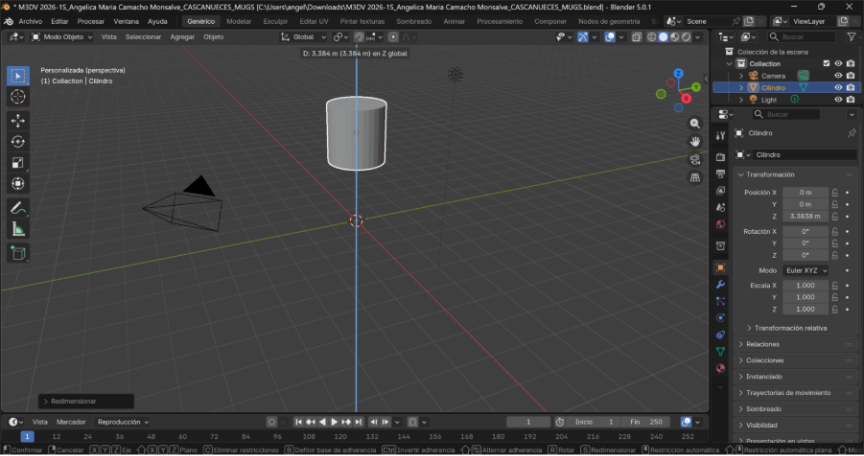Screen dimensions: 864x456
Task: Uncheck the Collection exclude checkbox
Action: click(x=826, y=63)
